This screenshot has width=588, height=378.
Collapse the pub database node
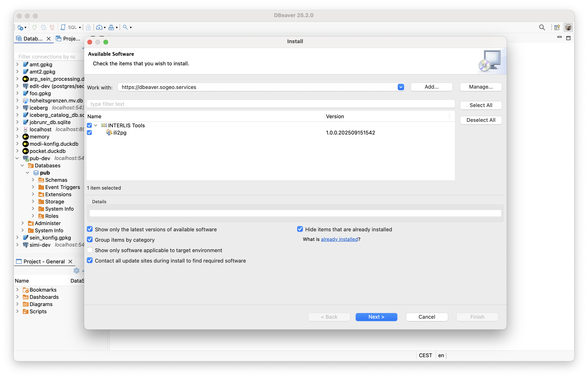(28, 173)
